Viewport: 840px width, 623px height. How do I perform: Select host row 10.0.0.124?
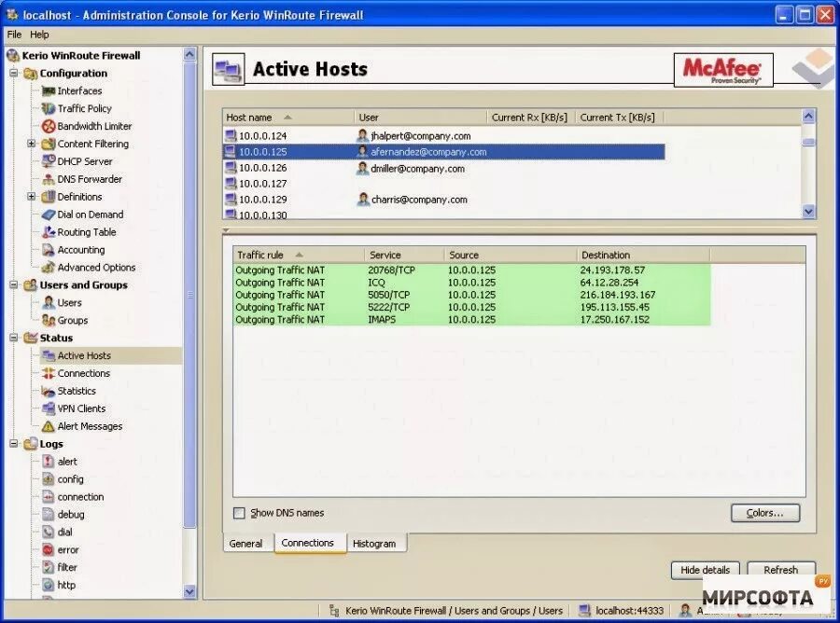coord(443,136)
